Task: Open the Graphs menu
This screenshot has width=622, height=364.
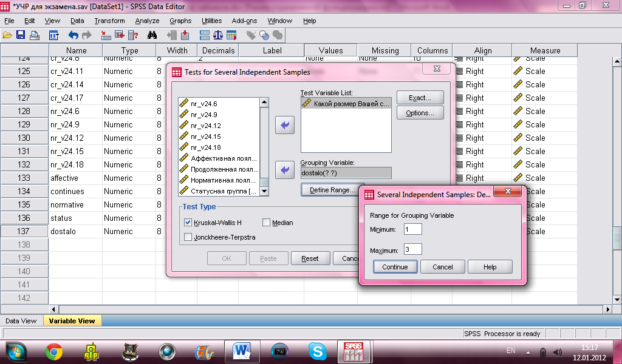Action: [x=180, y=21]
